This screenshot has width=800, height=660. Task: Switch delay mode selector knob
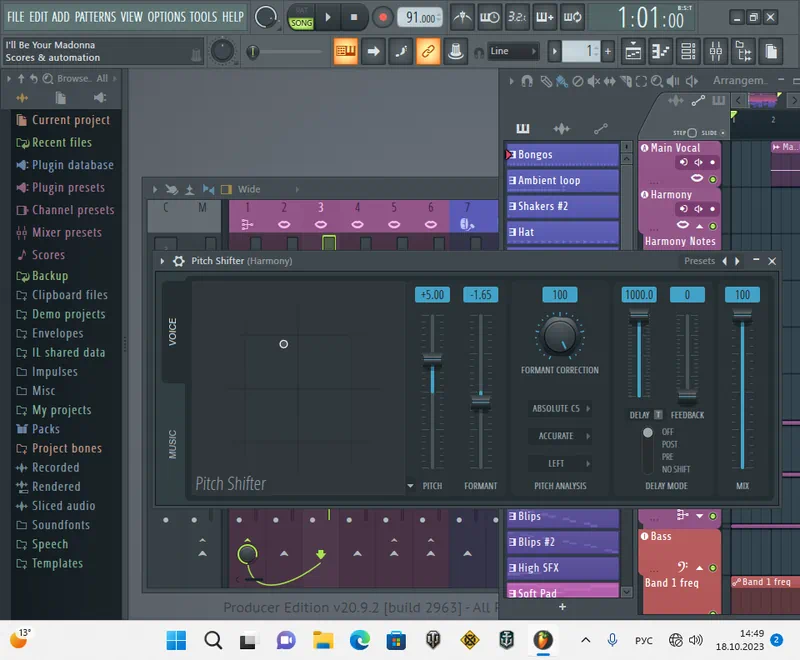tap(647, 433)
